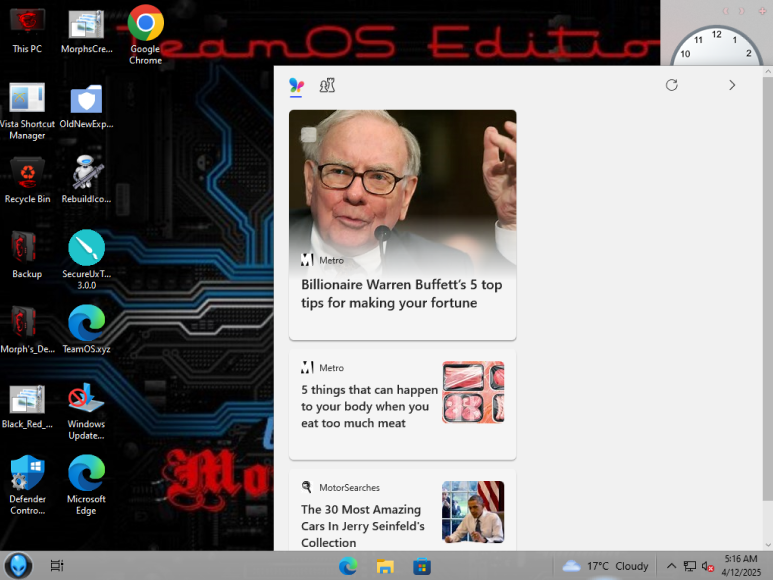
Task: Click the muted volume icon in tray
Action: (x=707, y=567)
